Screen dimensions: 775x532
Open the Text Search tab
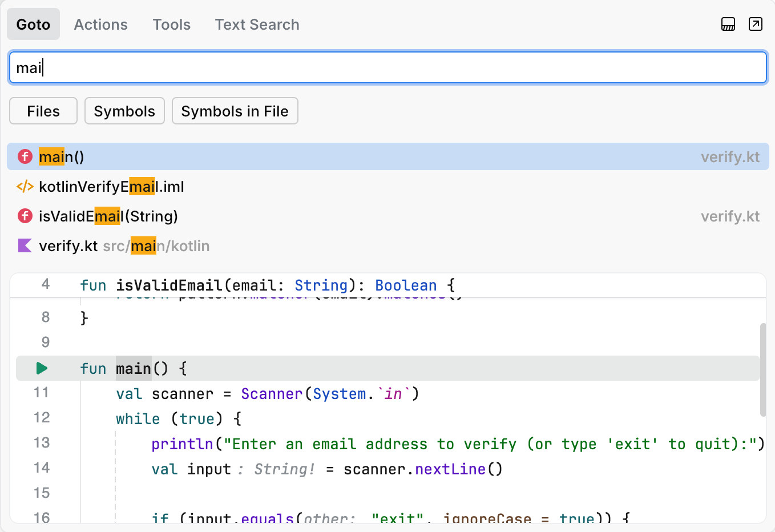pyautogui.click(x=257, y=24)
